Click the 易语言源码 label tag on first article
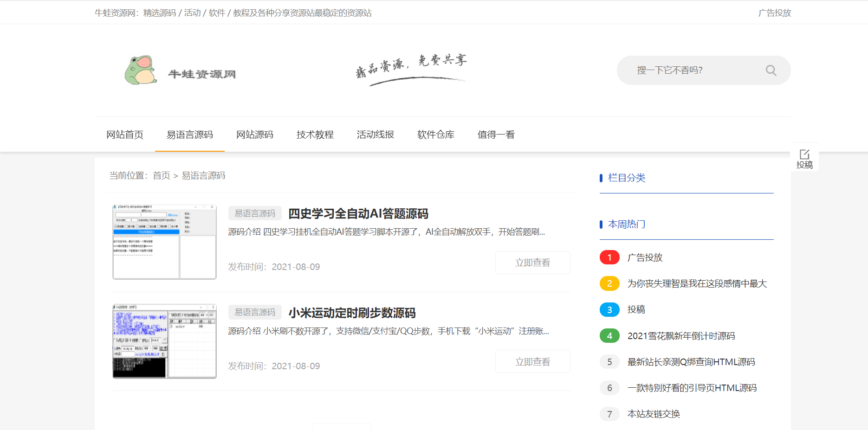 (255, 212)
